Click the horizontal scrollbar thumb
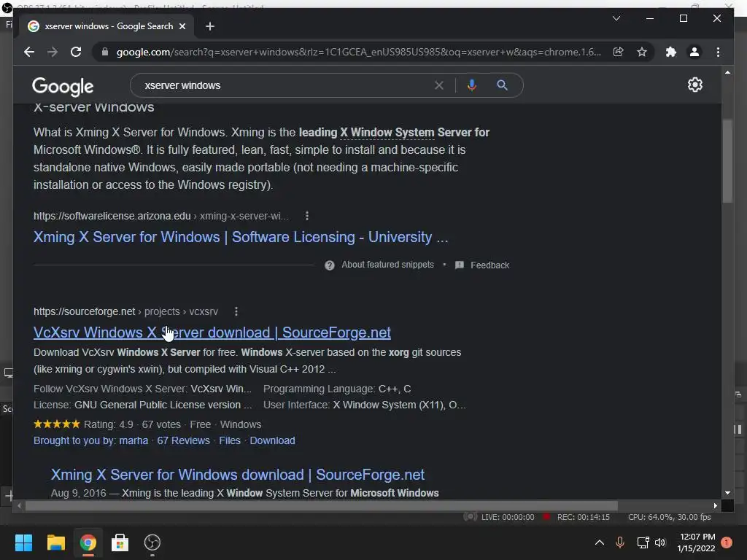This screenshot has height=560, width=747. coord(322,506)
